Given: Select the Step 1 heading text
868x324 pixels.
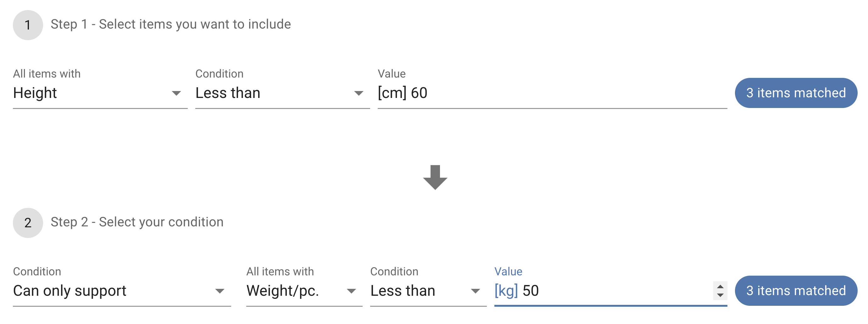Looking at the screenshot, I should point(170,24).
